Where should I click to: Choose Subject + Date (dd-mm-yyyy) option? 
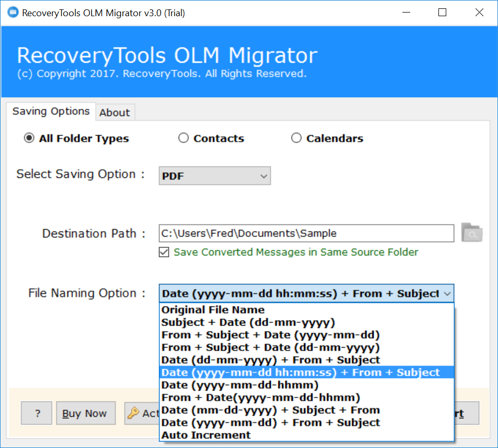307,322
